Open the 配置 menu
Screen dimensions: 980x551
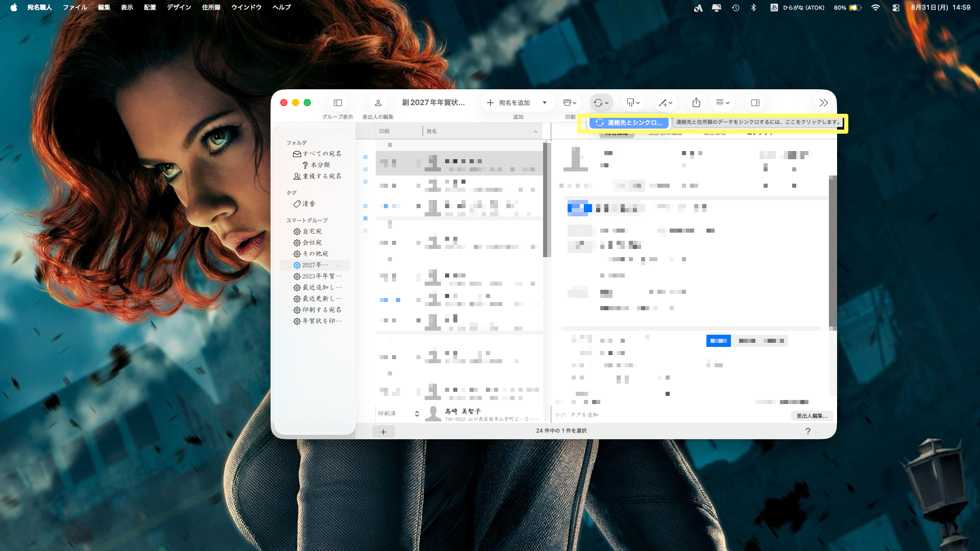150,8
